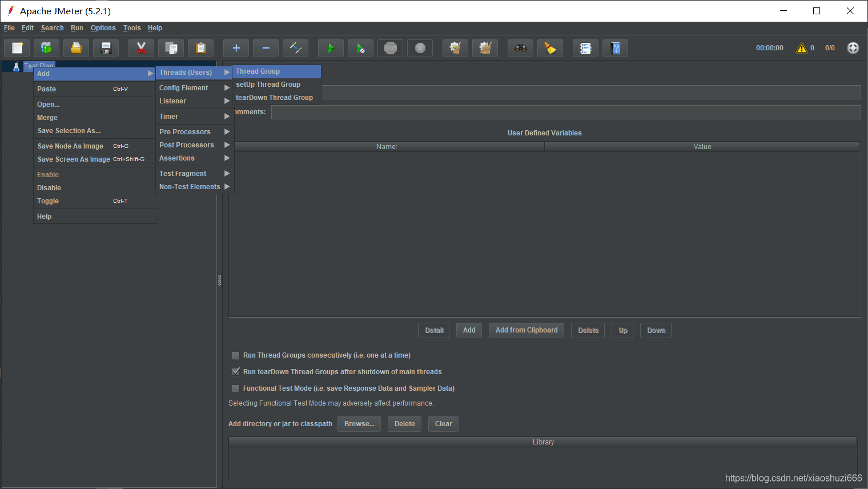The width and height of the screenshot is (868, 489).
Task: Click the Up button
Action: pyautogui.click(x=623, y=330)
